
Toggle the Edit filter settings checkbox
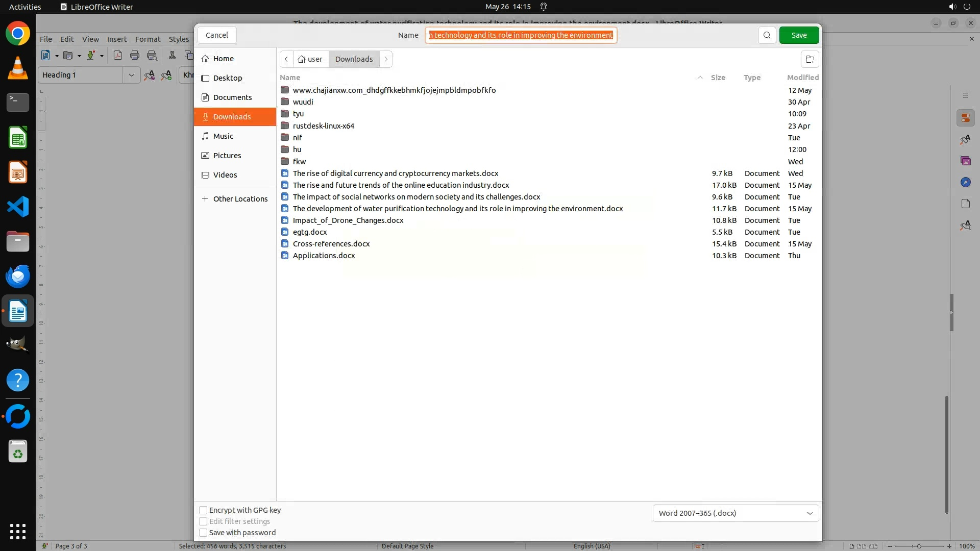click(x=203, y=521)
